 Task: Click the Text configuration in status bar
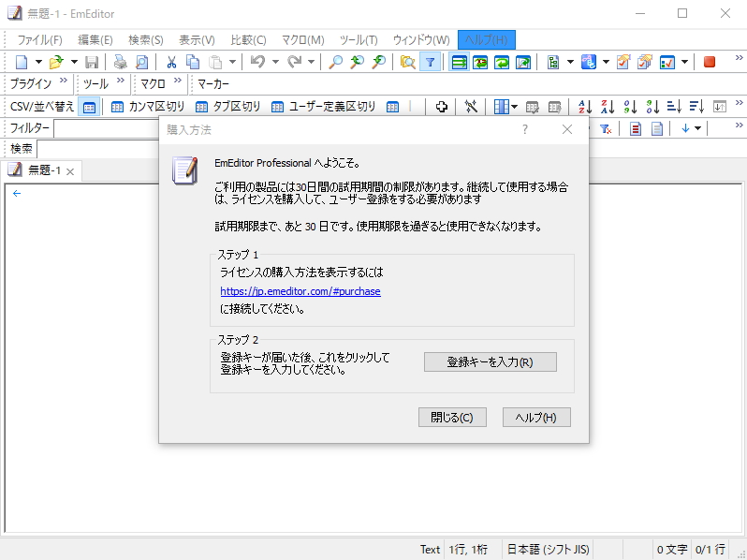pos(430,550)
